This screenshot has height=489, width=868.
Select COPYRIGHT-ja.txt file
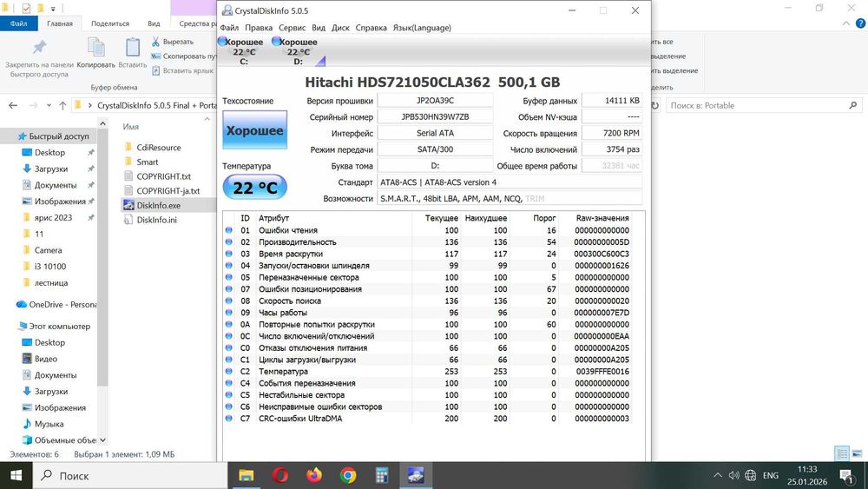point(168,190)
